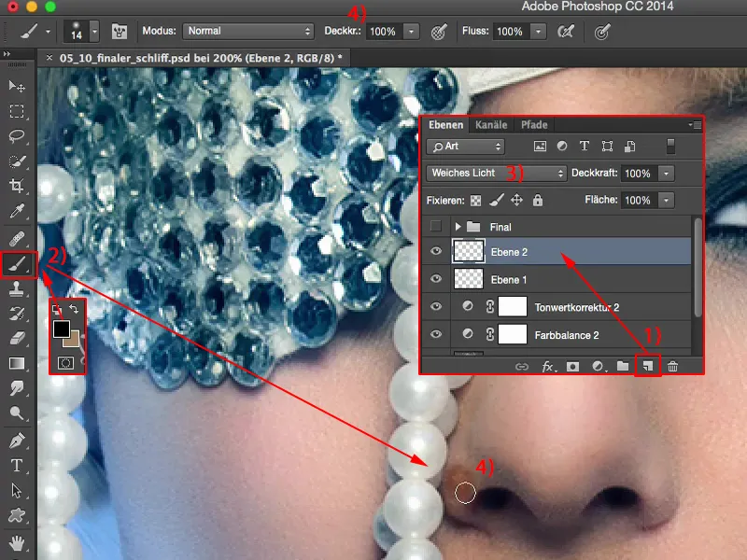
Task: Select the Ebenen tab
Action: 445,125
